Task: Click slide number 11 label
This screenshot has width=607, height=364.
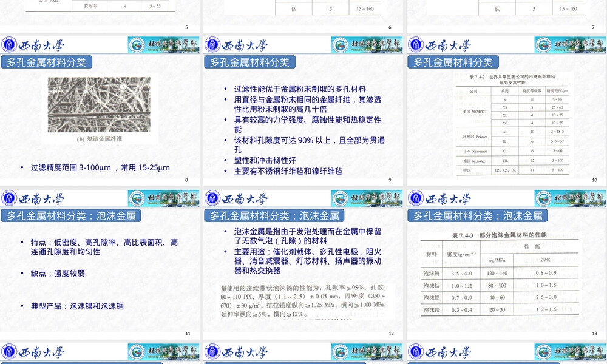Action: pos(188,334)
